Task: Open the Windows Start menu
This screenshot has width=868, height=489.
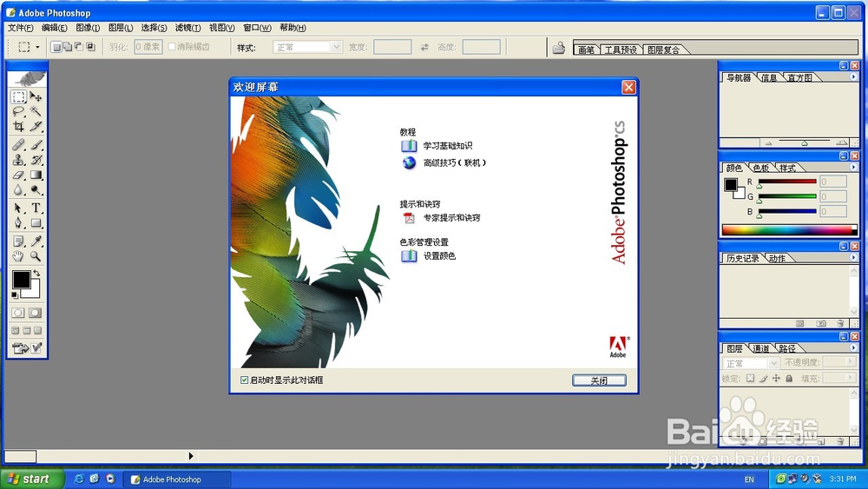Action: click(x=31, y=479)
